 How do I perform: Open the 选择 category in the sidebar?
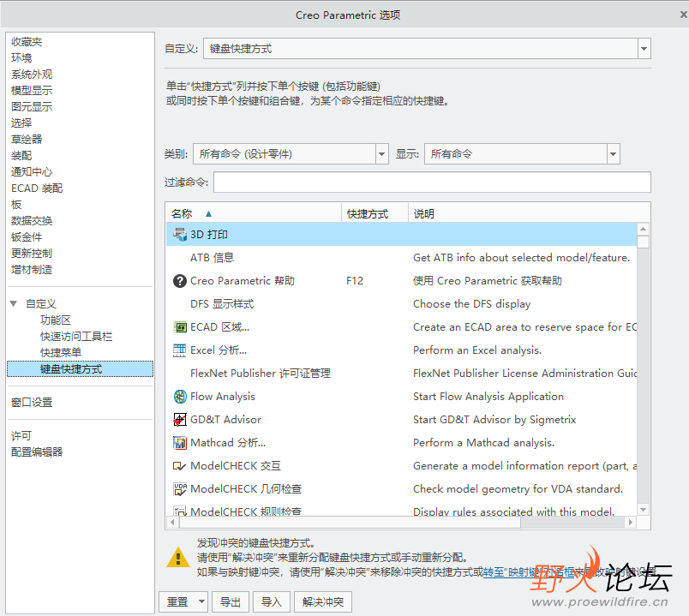[x=21, y=123]
